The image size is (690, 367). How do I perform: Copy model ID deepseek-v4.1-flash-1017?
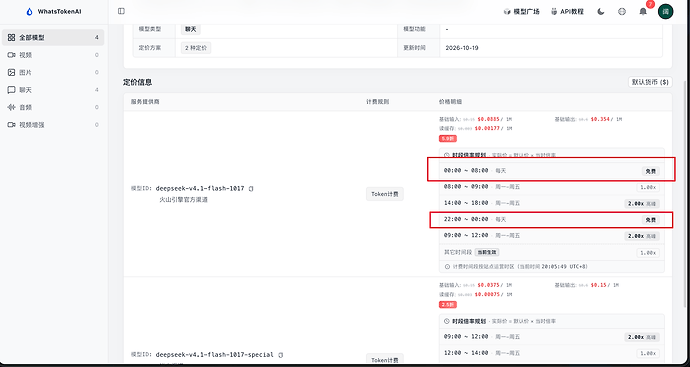[251, 189]
